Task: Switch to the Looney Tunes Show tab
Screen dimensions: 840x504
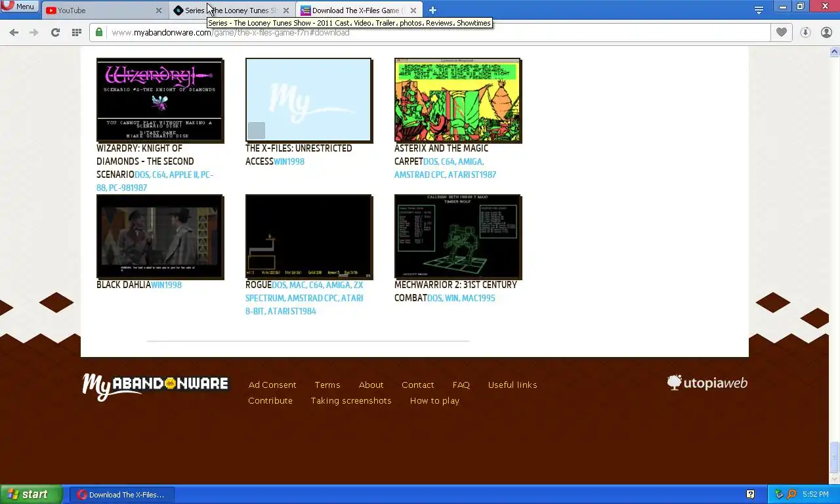Action: 231,10
